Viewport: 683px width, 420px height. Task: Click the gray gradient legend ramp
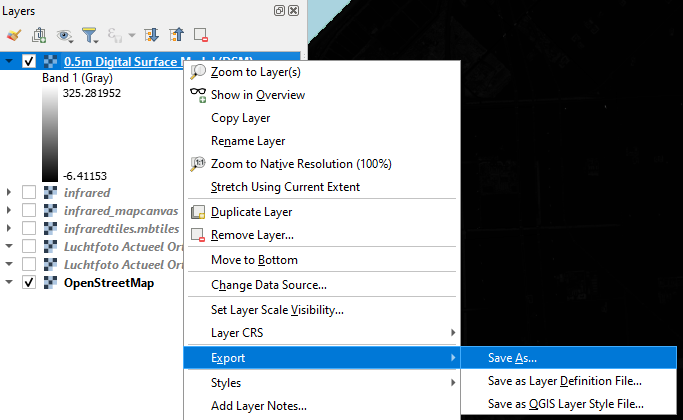click(50, 134)
